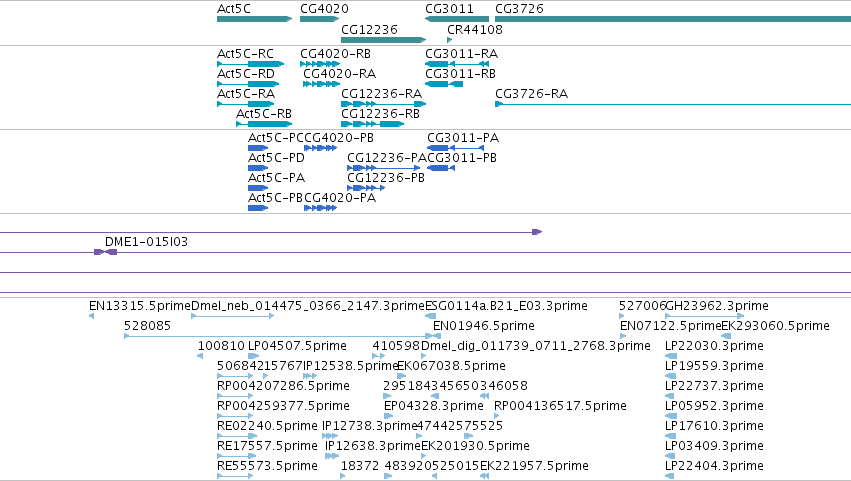
Task: Select the CG4020 gene bar
Action: [x=320, y=19]
